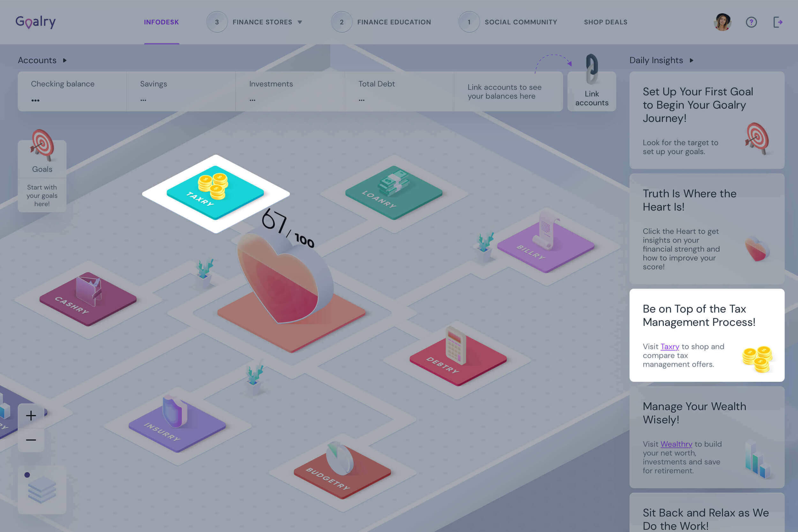798x532 pixels.
Task: Click the coins icon in Tax card
Action: coord(757,359)
